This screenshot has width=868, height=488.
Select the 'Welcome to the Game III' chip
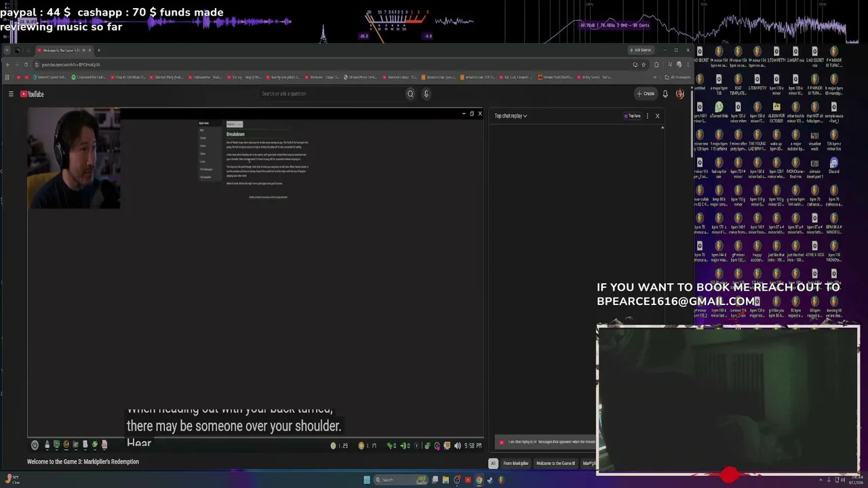tap(555, 464)
